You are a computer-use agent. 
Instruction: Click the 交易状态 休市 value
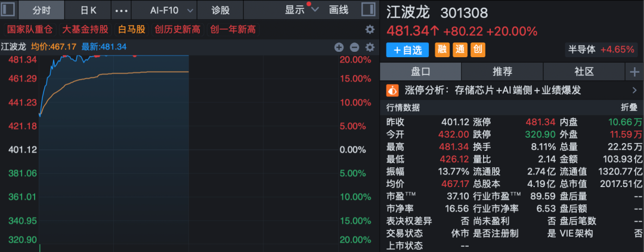click(460, 233)
